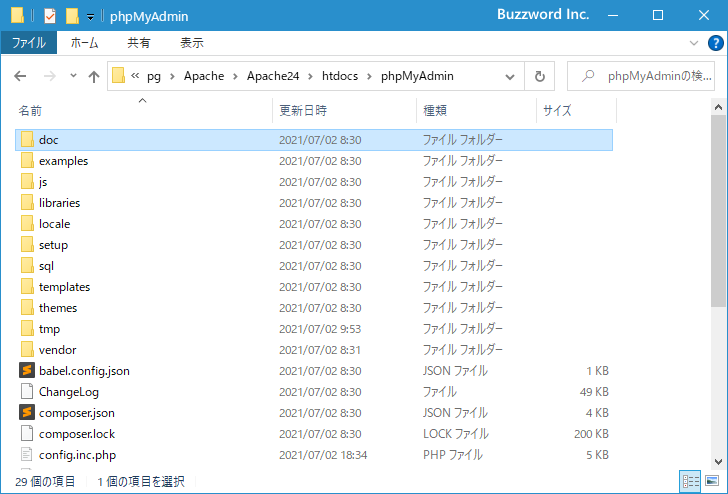Select the composer.json file name
Image resolution: width=728 pixels, height=494 pixels.
click(x=77, y=413)
